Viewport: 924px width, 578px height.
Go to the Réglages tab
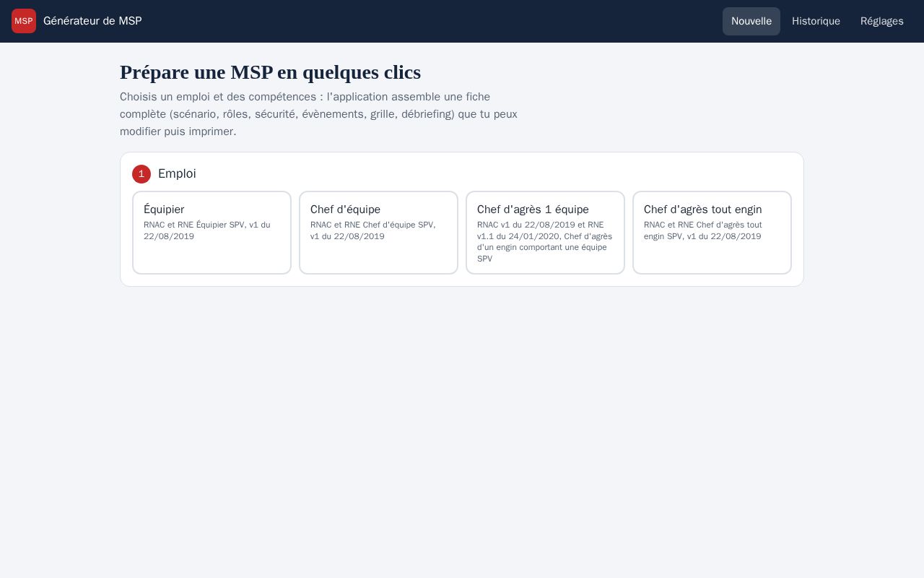tap(882, 21)
